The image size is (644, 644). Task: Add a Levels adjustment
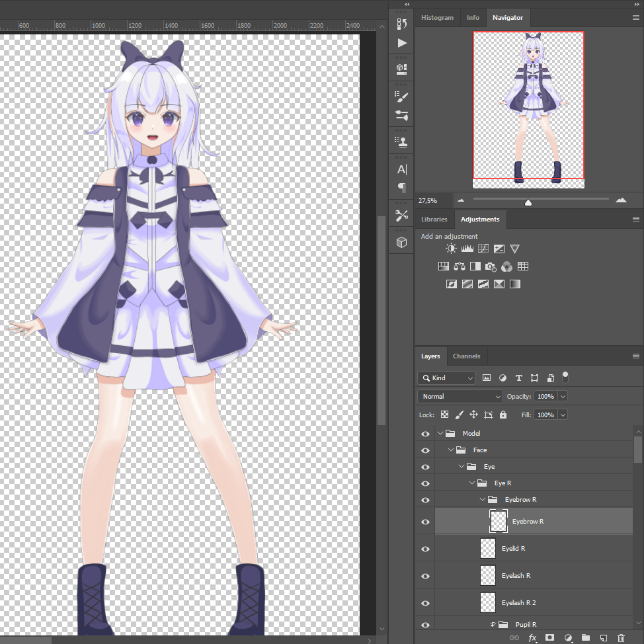click(467, 249)
